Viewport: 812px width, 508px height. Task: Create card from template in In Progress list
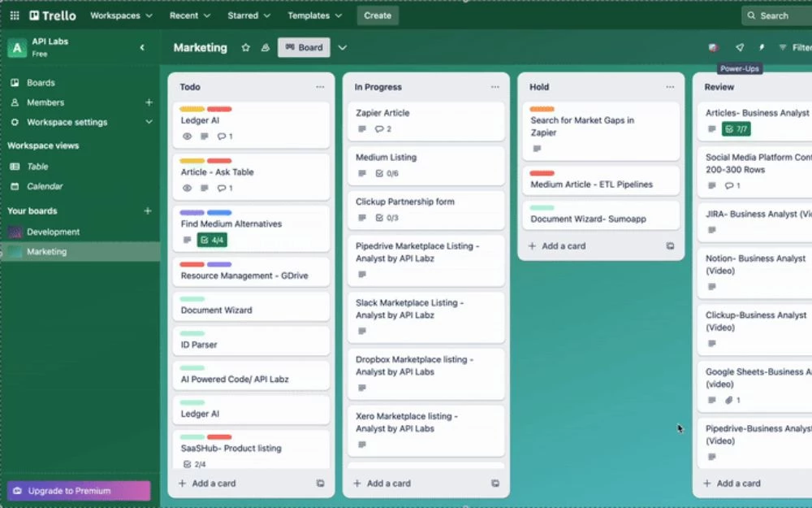(495, 483)
